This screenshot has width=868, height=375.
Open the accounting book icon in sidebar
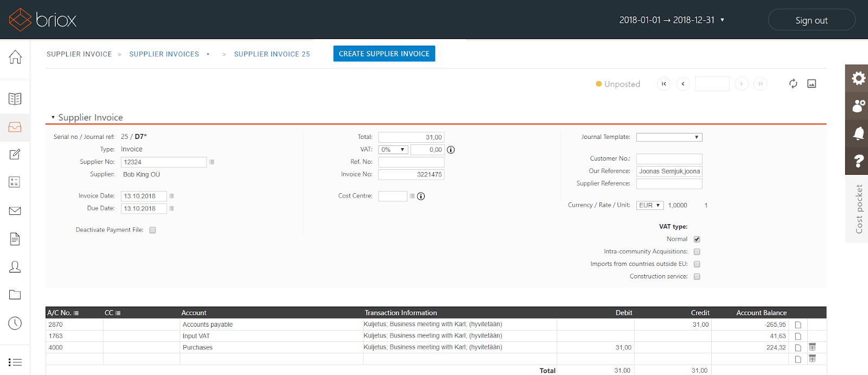click(15, 99)
